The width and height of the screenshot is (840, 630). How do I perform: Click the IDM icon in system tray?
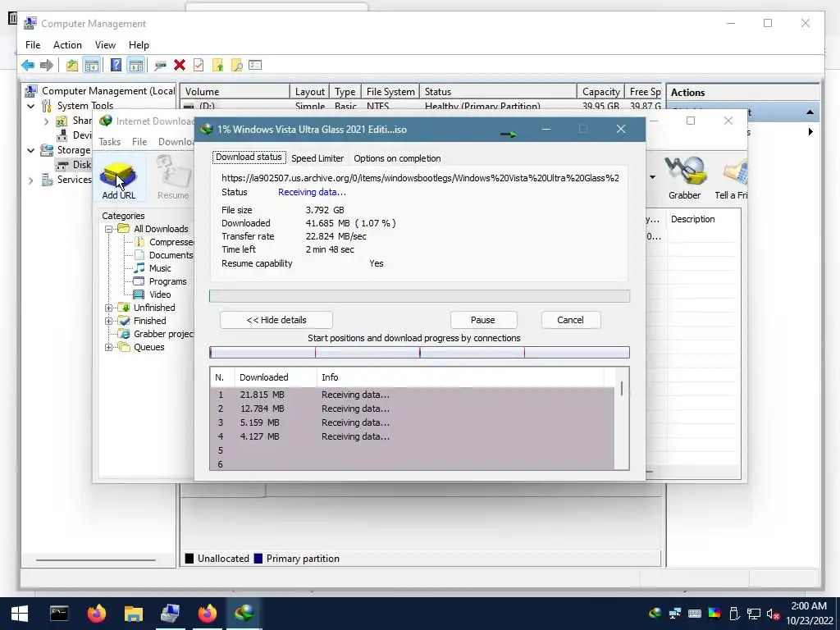pyautogui.click(x=655, y=614)
